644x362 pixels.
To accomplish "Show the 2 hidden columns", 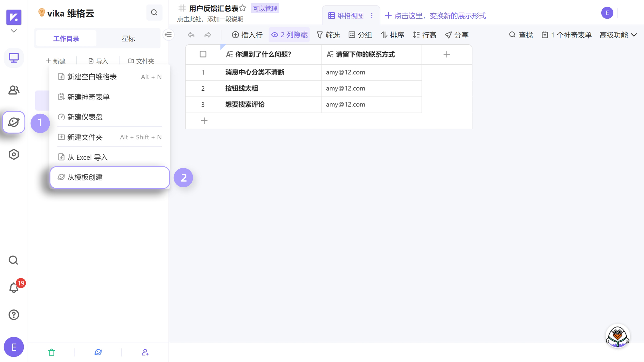I will pos(289,35).
